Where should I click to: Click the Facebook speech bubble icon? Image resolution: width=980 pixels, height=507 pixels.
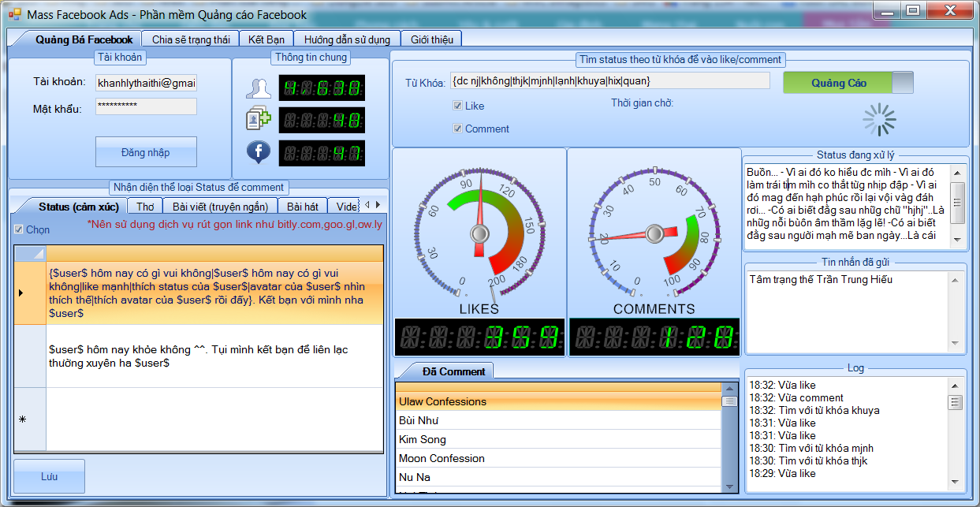(x=258, y=151)
